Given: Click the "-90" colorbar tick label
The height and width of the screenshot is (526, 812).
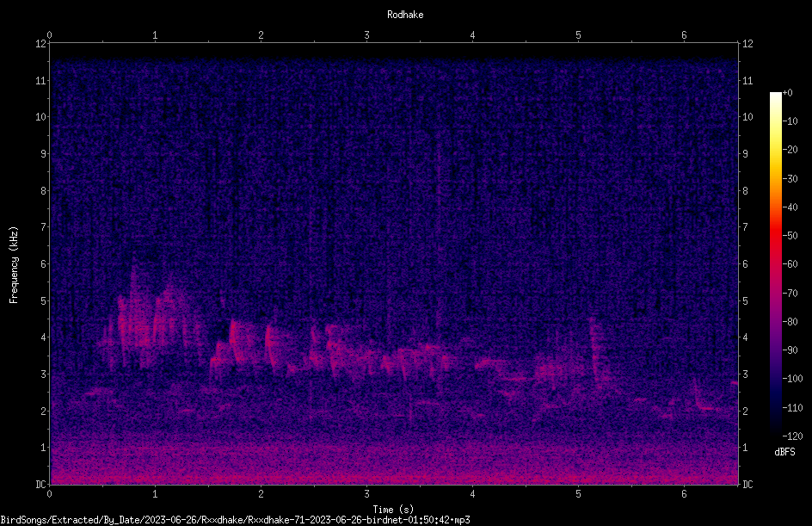Looking at the screenshot, I should [x=790, y=350].
